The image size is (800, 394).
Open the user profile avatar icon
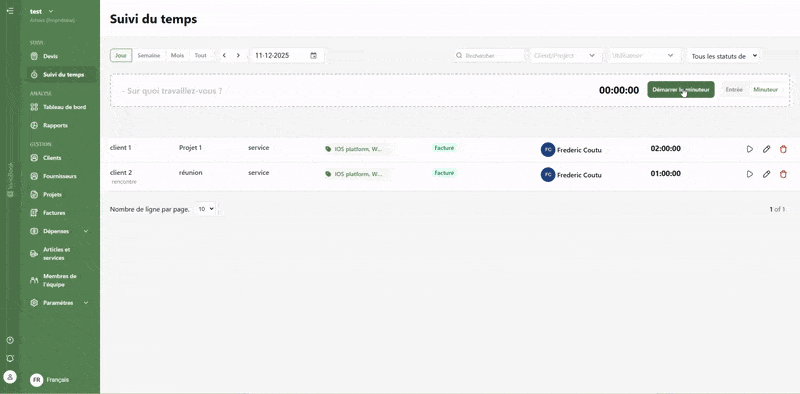point(10,377)
